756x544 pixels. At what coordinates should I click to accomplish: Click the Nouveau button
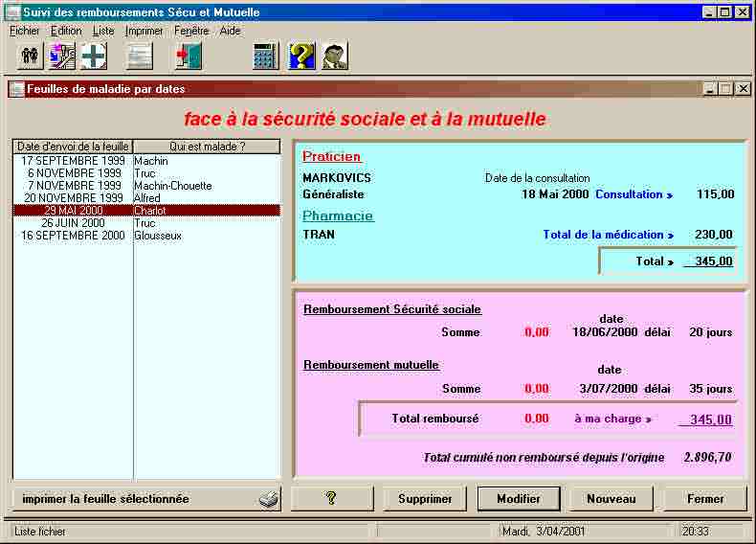[611, 499]
